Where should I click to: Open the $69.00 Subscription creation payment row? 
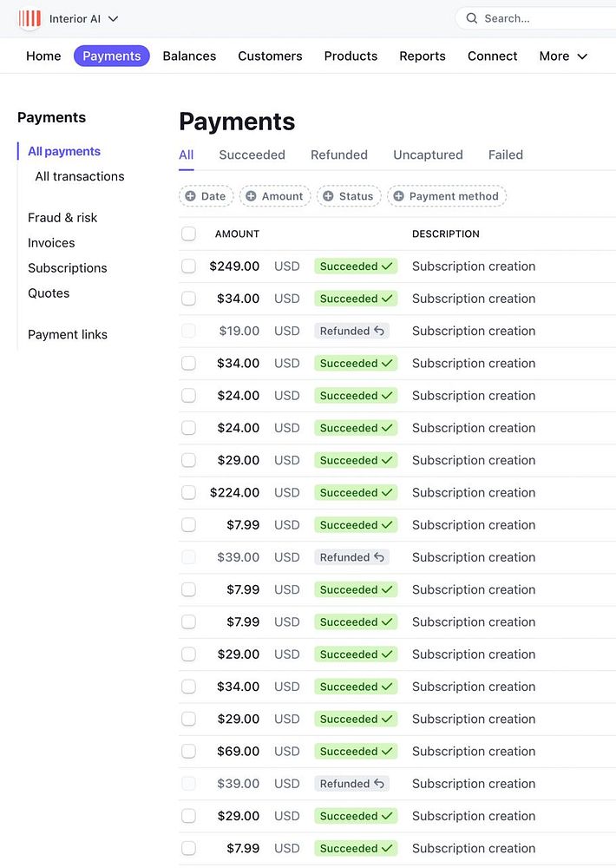[x=474, y=752]
